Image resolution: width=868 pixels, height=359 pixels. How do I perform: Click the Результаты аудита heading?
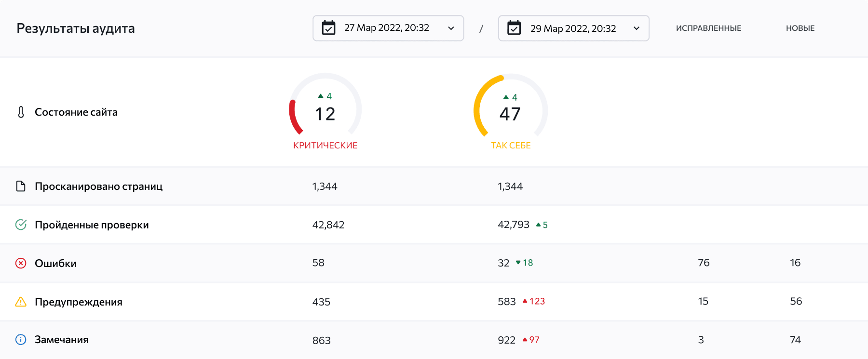point(76,28)
